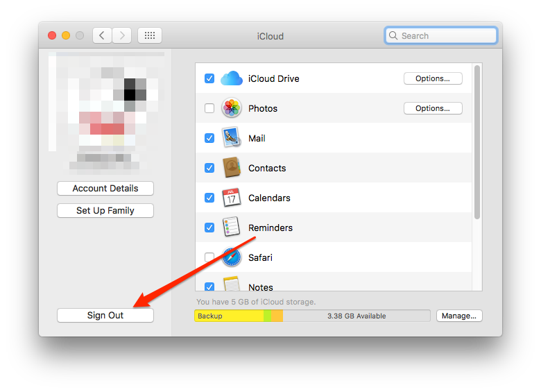Screen dimensions: 541x392
Task: Sign Out of iCloud
Action: point(105,316)
